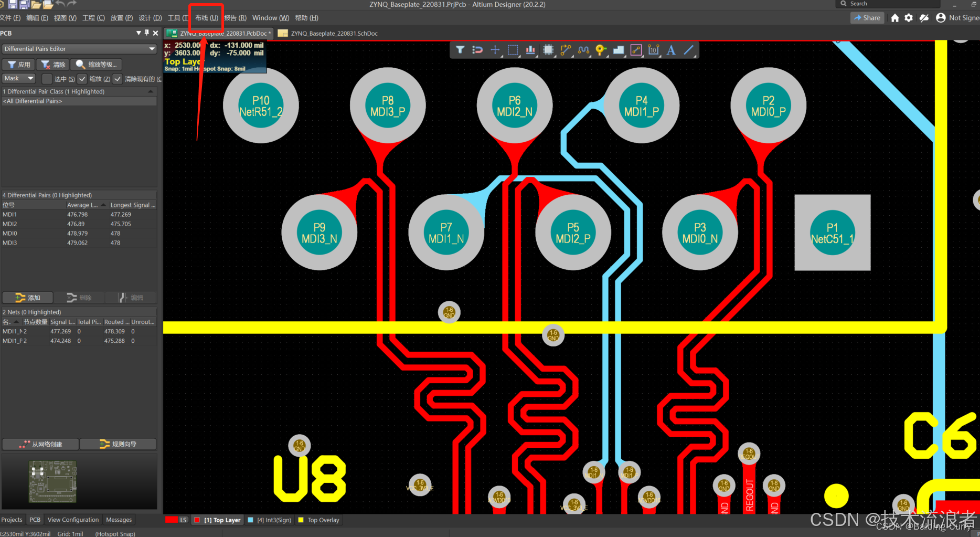Viewport: 980px width, 537px height.
Task: Open the Window (W) menu
Action: [x=271, y=18]
